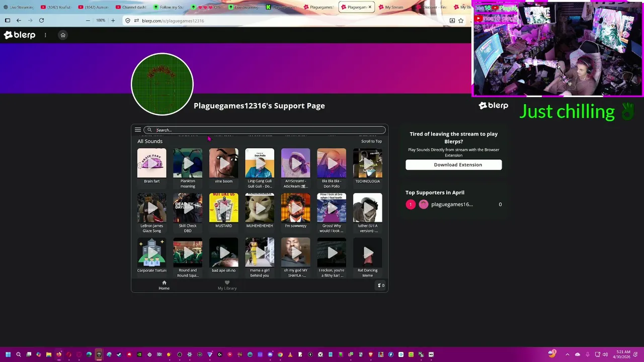Play the Corporate Torture sound

pos(151,252)
